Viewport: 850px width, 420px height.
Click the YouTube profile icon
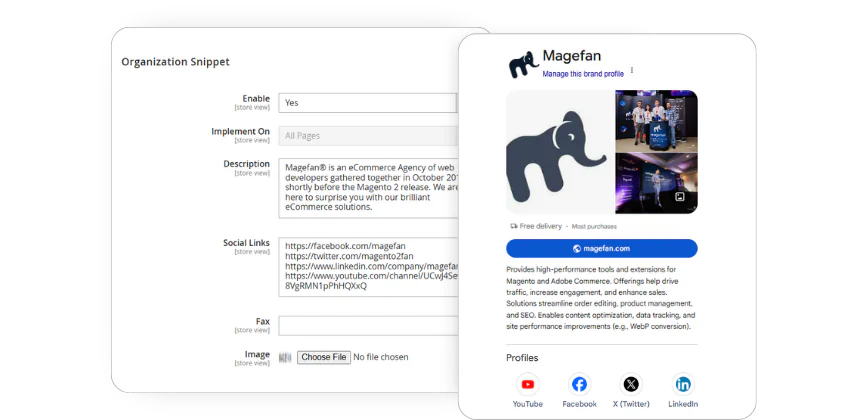point(527,385)
